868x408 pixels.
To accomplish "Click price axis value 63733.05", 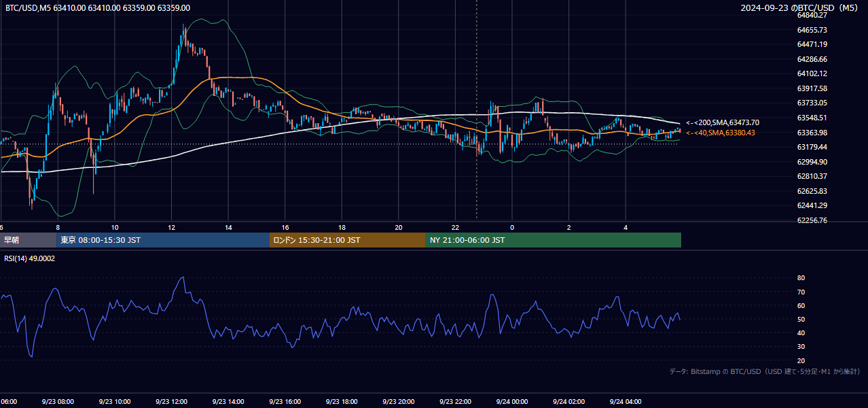I will click(812, 103).
